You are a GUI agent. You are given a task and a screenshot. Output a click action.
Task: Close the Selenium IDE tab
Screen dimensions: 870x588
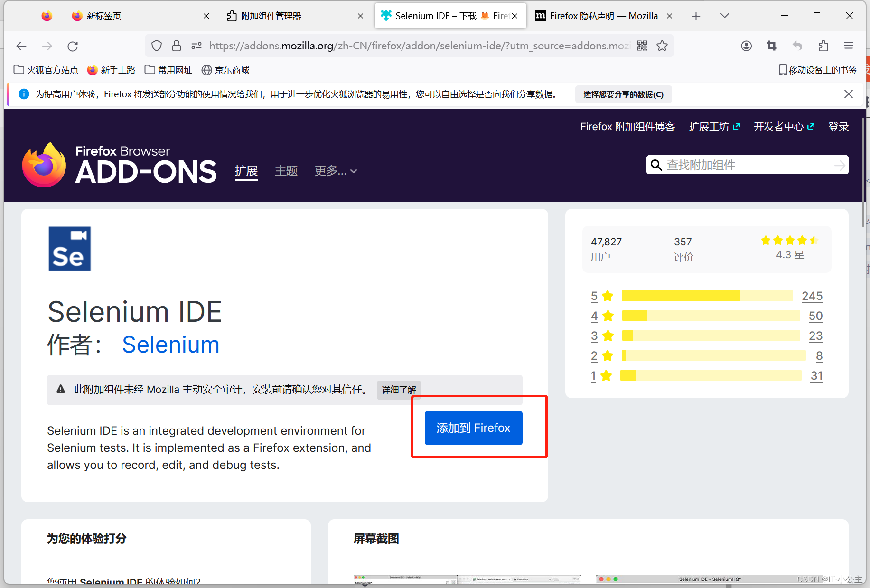click(515, 16)
